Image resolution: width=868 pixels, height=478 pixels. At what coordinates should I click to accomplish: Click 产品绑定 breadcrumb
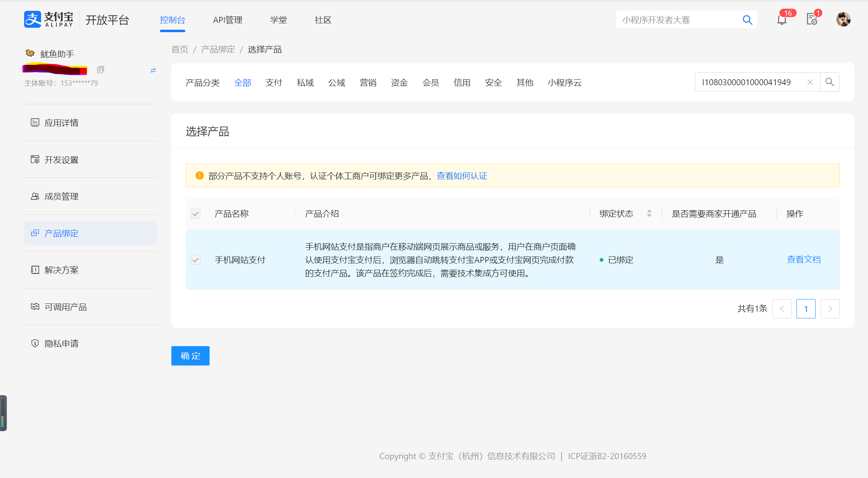pyautogui.click(x=218, y=49)
